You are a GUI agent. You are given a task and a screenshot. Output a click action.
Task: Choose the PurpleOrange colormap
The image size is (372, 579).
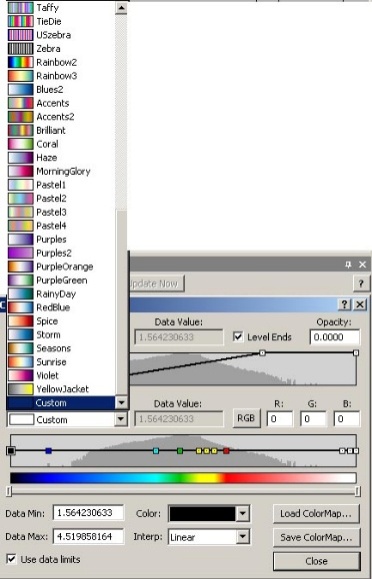[61, 267]
